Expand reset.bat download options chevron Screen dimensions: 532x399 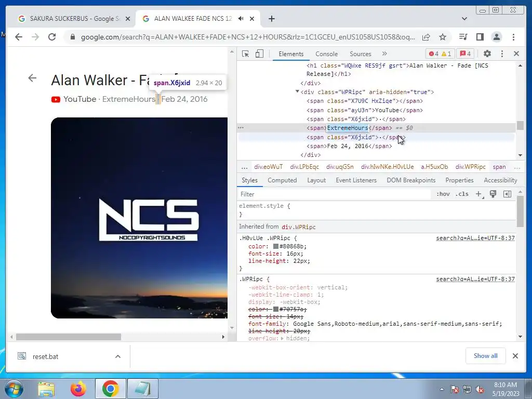tap(118, 356)
